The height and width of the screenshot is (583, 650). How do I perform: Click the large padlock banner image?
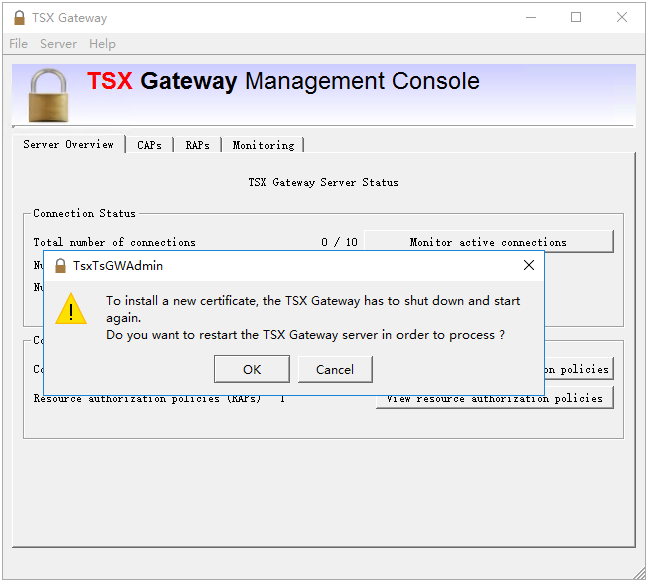coord(49,95)
